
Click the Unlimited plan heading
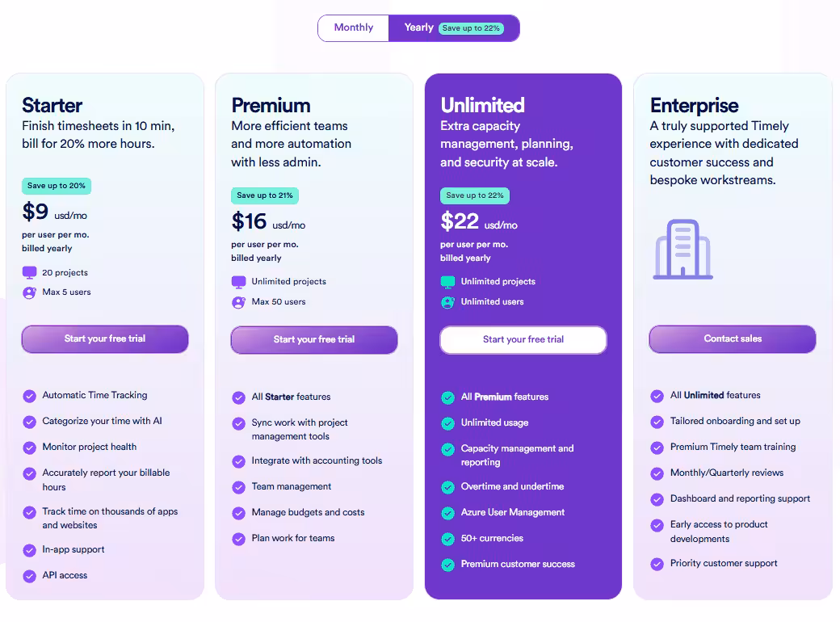(481, 105)
